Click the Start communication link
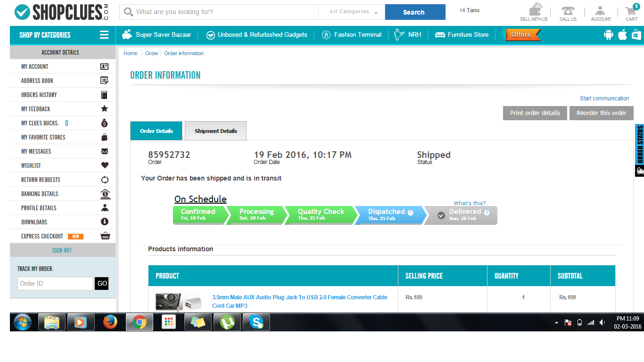This screenshot has width=644, height=362. point(604,99)
